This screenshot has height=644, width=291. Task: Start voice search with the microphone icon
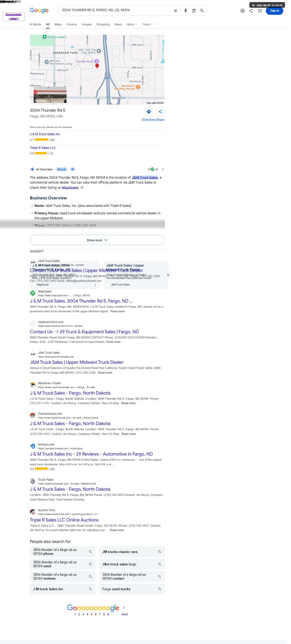(186, 11)
